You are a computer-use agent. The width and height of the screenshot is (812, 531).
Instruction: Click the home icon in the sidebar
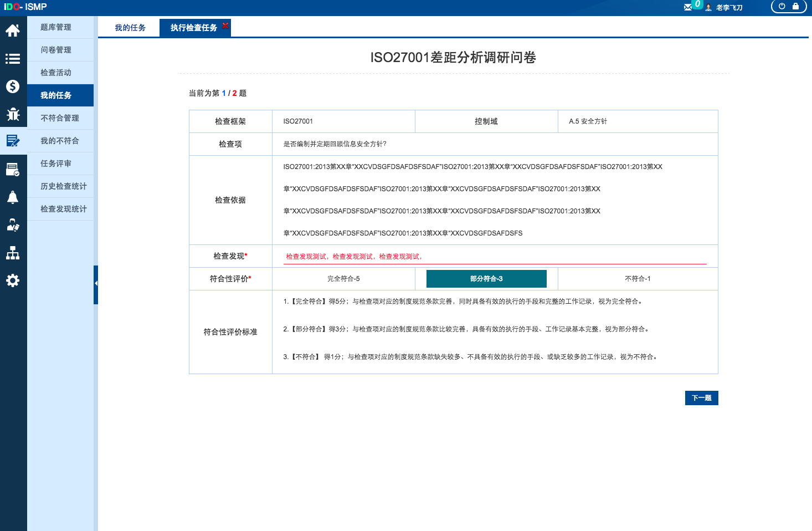13,30
